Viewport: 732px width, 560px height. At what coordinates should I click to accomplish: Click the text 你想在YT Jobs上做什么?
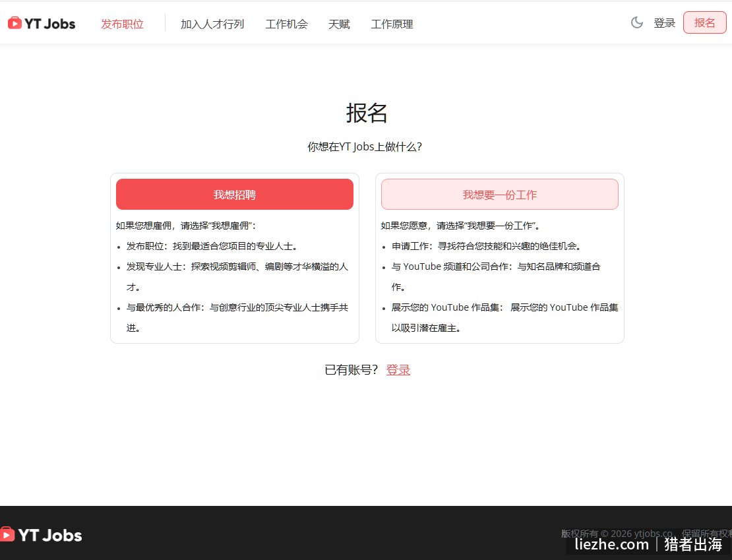365,146
